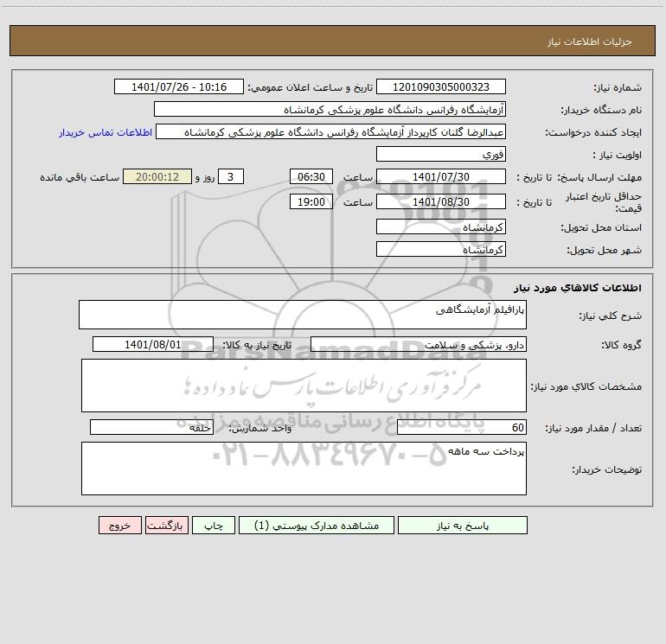Click the text 'ساعت باقی مانده'
This screenshot has width=666, height=644.
pos(80,177)
